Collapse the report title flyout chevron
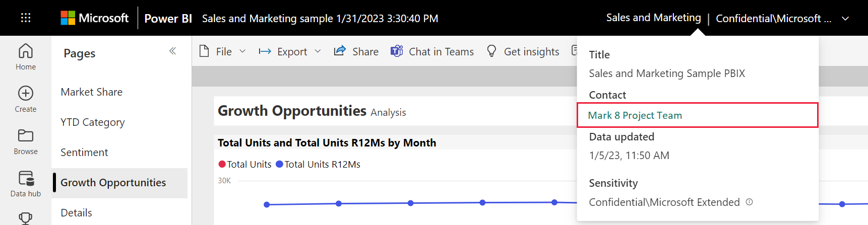Image resolution: width=868 pixels, height=225 pixels. pyautogui.click(x=845, y=19)
